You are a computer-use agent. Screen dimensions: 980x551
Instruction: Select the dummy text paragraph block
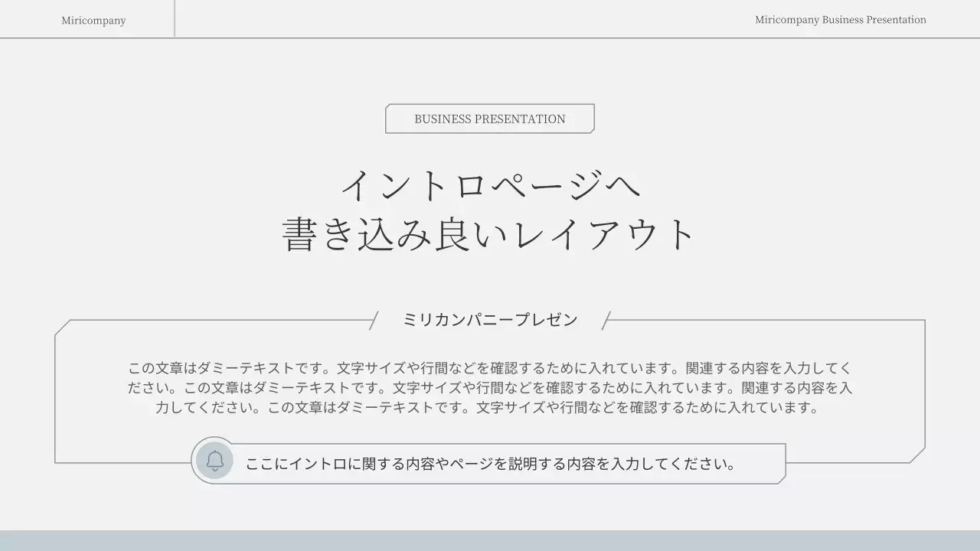pyautogui.click(x=490, y=388)
